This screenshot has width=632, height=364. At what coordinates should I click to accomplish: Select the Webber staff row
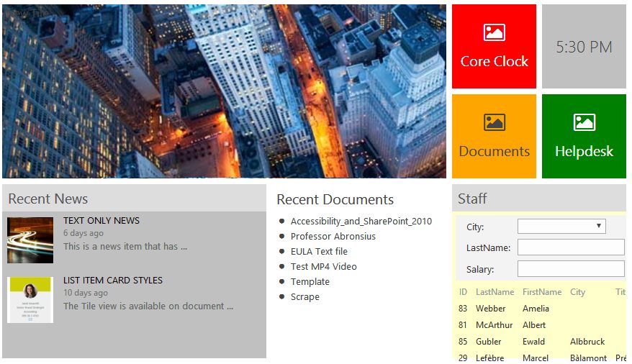point(541,309)
